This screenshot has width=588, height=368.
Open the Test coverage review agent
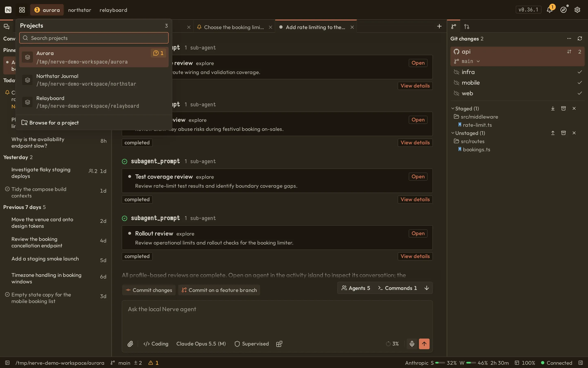pos(418,177)
